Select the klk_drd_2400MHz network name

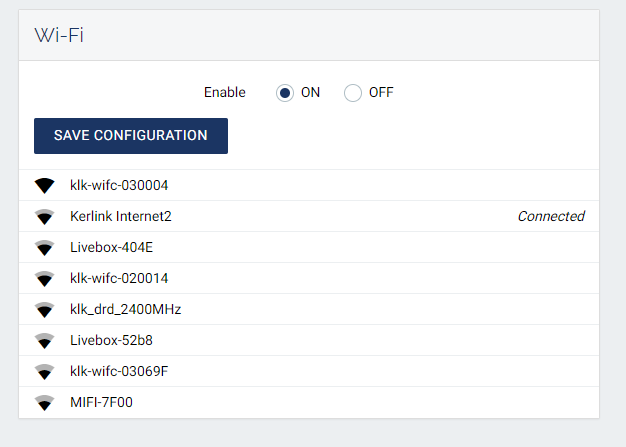(x=125, y=309)
